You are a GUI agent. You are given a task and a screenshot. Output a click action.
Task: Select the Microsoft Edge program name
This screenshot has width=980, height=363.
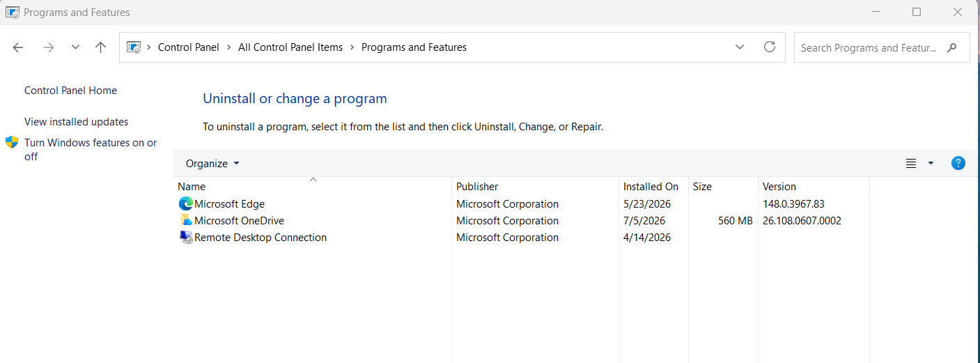point(229,204)
